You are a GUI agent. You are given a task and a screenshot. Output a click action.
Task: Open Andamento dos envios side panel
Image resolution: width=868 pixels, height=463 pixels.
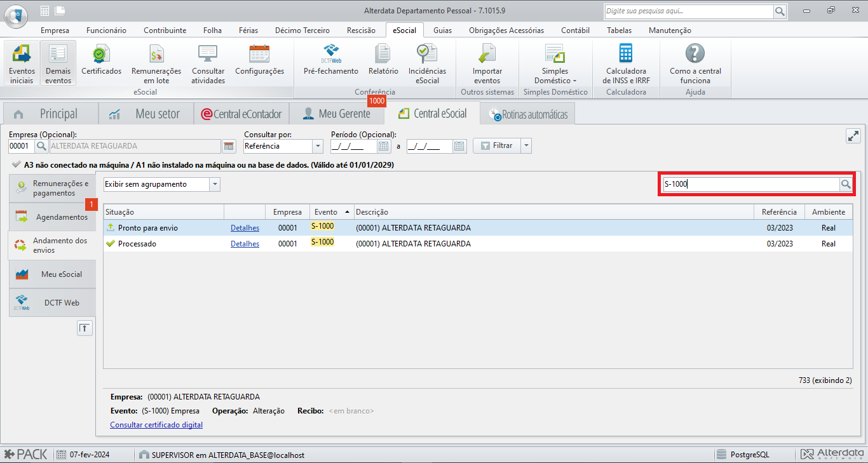tap(52, 245)
